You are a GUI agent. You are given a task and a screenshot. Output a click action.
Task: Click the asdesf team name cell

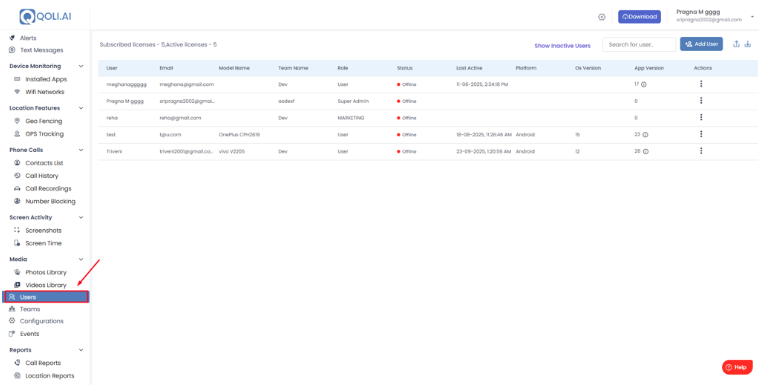tap(286, 101)
